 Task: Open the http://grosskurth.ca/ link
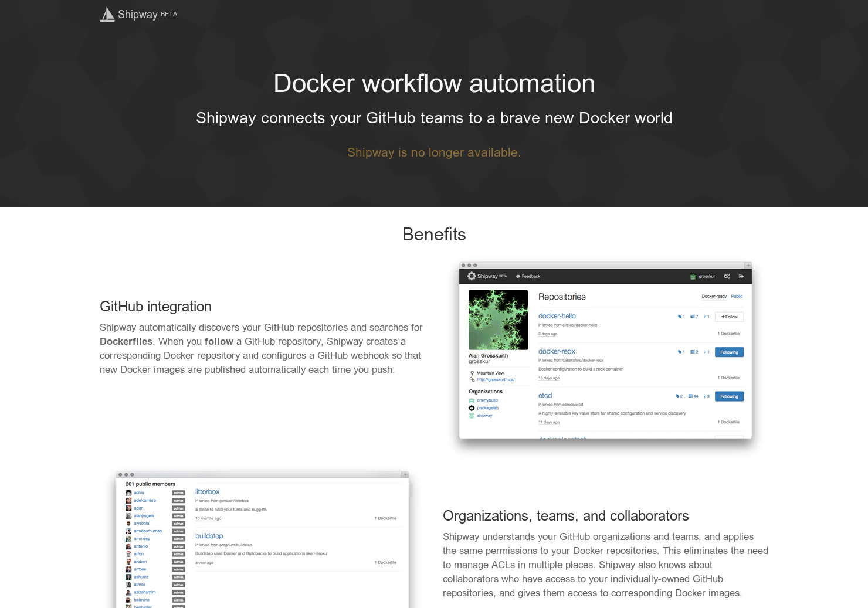tap(496, 380)
